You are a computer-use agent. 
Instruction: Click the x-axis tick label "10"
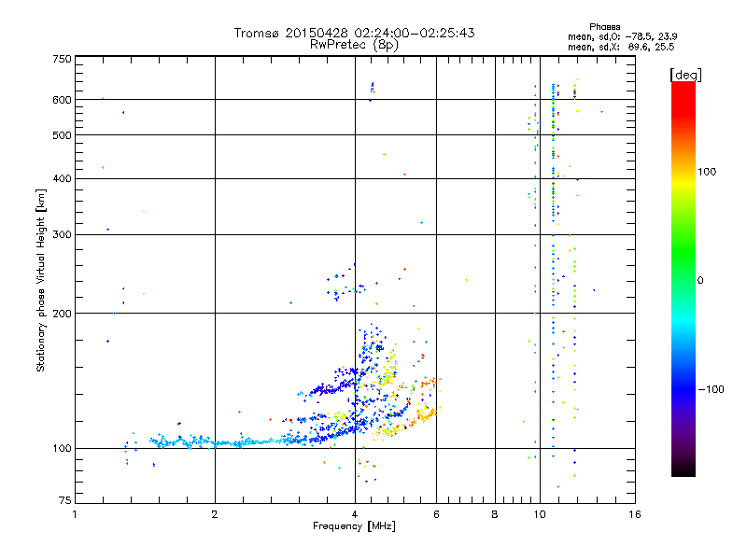[x=540, y=514]
